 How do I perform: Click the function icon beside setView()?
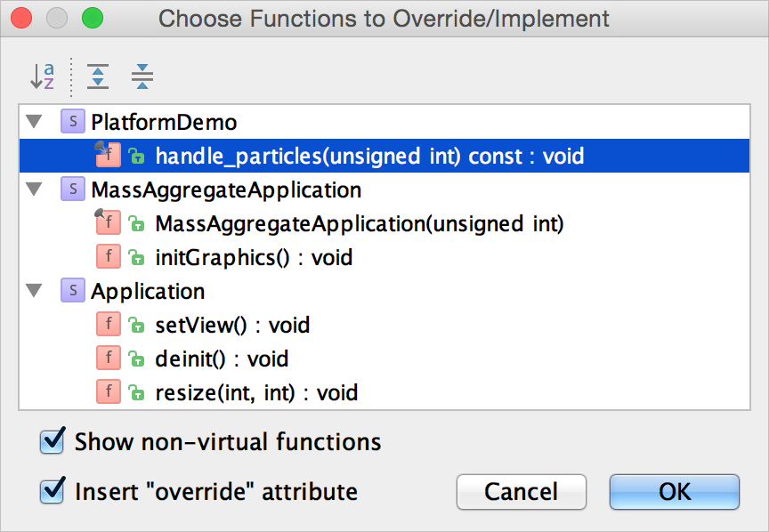tap(108, 325)
